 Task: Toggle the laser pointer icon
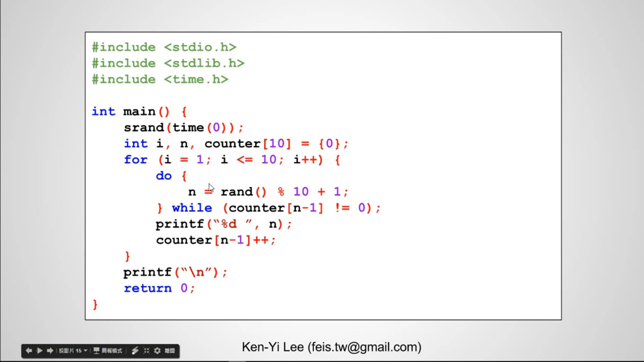pyautogui.click(x=135, y=351)
